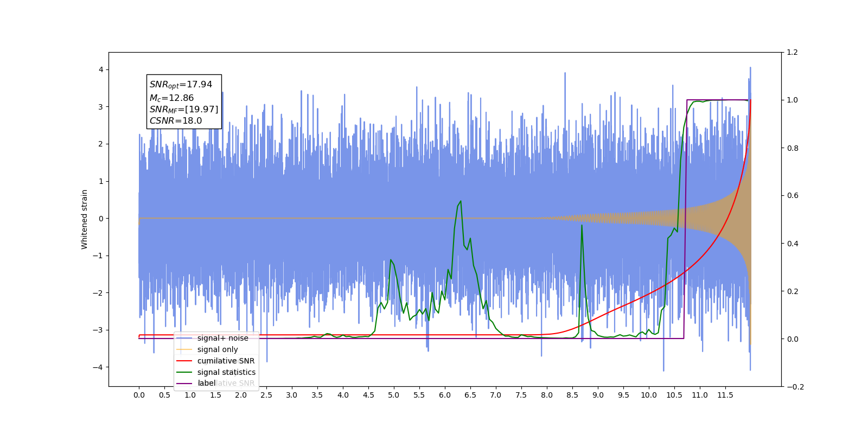Click the right y-axis tick label 0.2
Screen dimensions: 868x434
[792, 291]
